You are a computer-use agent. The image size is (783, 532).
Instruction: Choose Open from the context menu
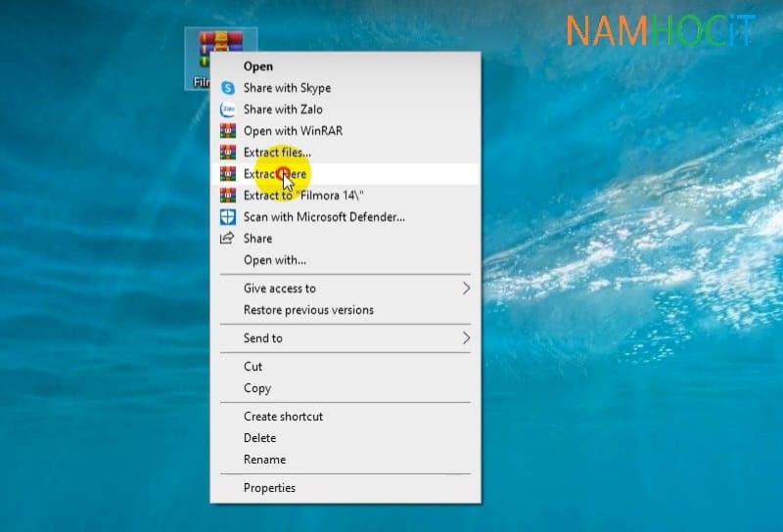click(345, 66)
